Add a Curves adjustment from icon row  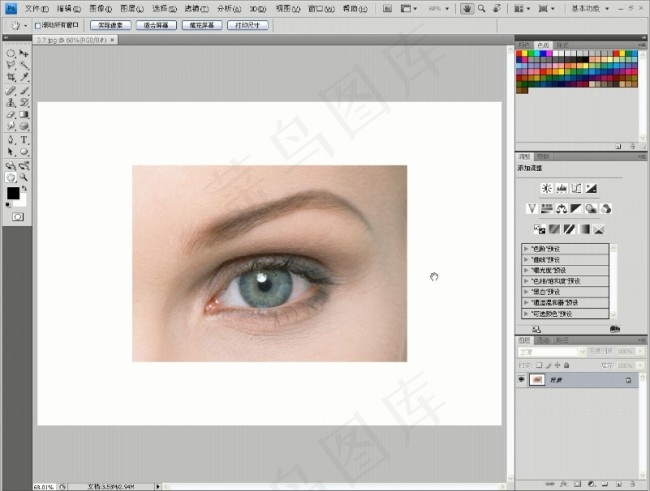[576, 189]
